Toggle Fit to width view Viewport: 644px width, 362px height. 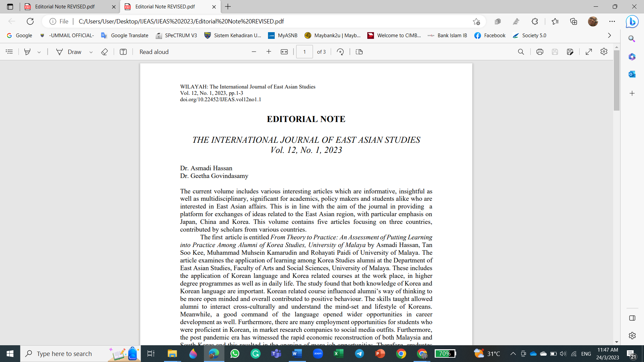284,52
